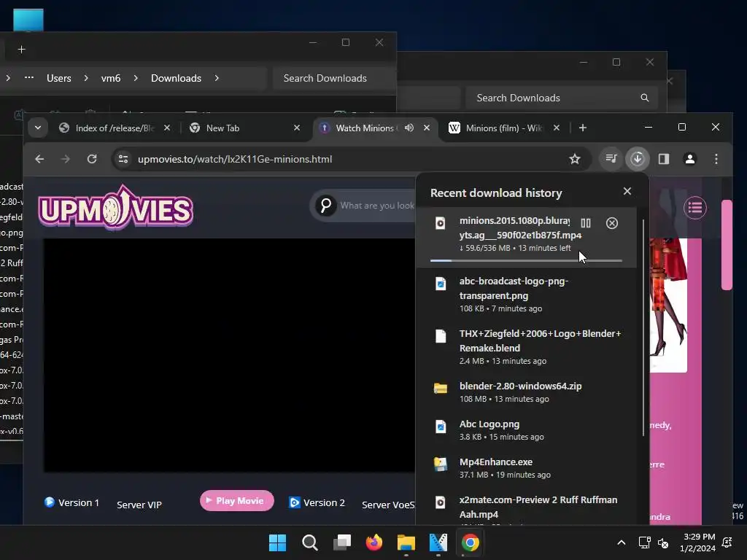The width and height of the screenshot is (747, 560).
Task: Go back in Chrome
Action: (39, 159)
